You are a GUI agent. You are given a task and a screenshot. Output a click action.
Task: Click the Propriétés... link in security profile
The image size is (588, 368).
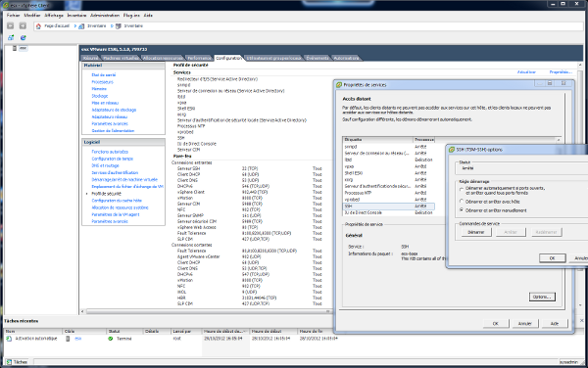click(561, 71)
